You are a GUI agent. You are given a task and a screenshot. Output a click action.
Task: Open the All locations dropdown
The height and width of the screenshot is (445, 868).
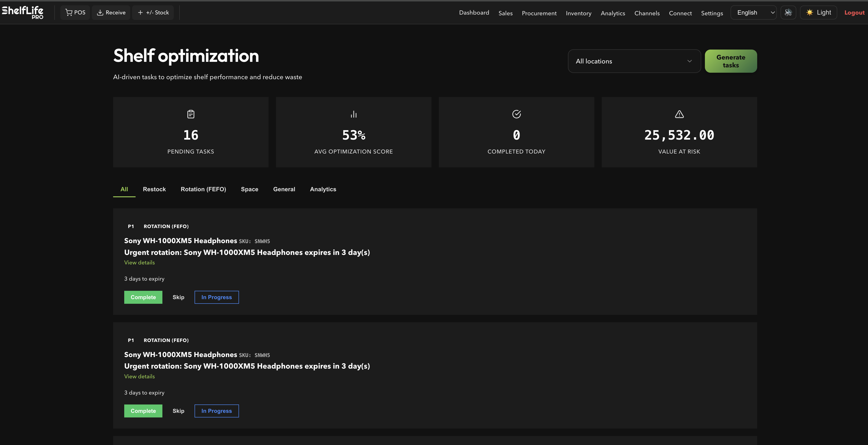click(634, 61)
